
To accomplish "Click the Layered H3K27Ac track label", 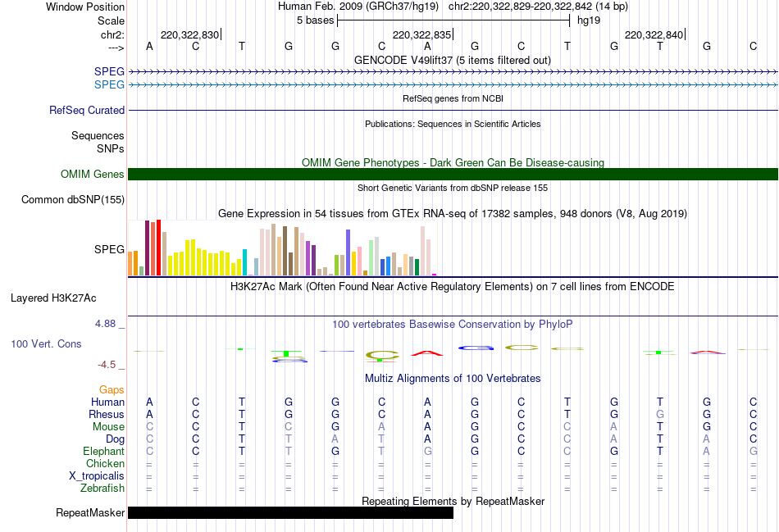I will 53,298.
